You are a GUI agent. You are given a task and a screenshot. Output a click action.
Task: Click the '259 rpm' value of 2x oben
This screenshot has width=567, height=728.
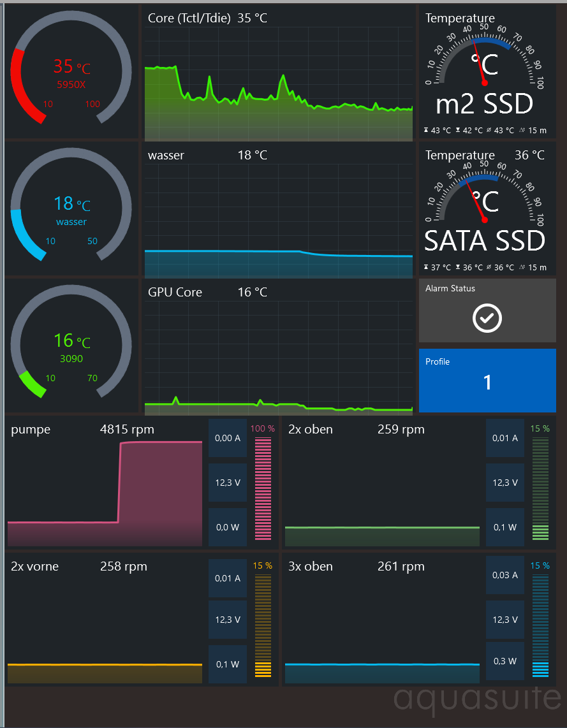[401, 430]
